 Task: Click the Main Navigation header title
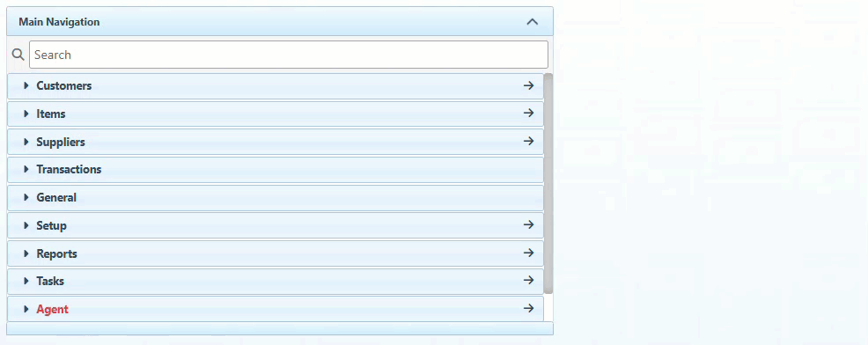pos(59,22)
